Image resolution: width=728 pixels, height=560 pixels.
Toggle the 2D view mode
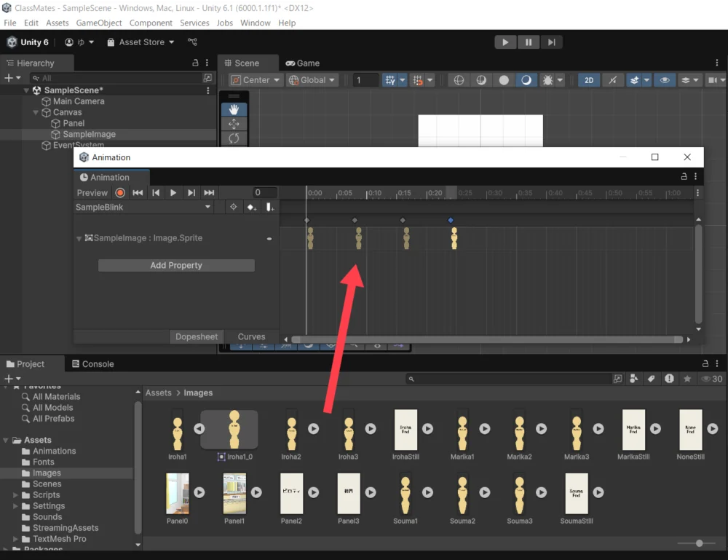(x=589, y=80)
